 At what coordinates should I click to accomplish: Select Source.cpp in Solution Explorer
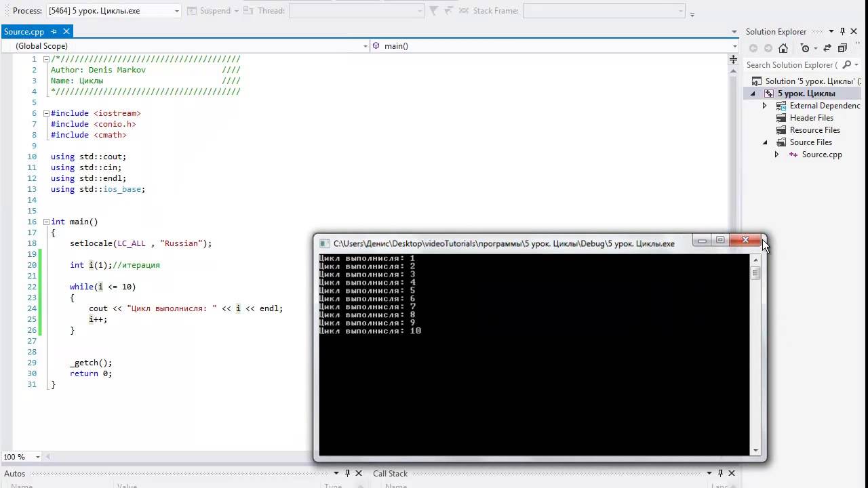coord(822,155)
